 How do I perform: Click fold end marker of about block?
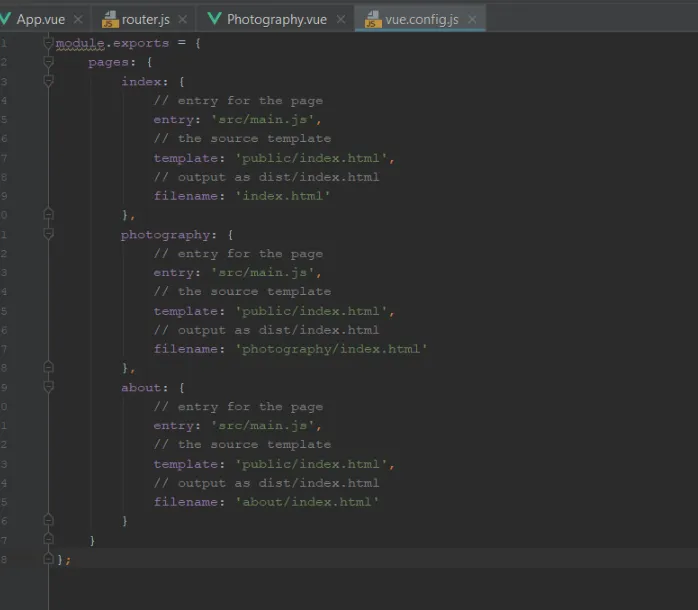pyautogui.click(x=49, y=520)
